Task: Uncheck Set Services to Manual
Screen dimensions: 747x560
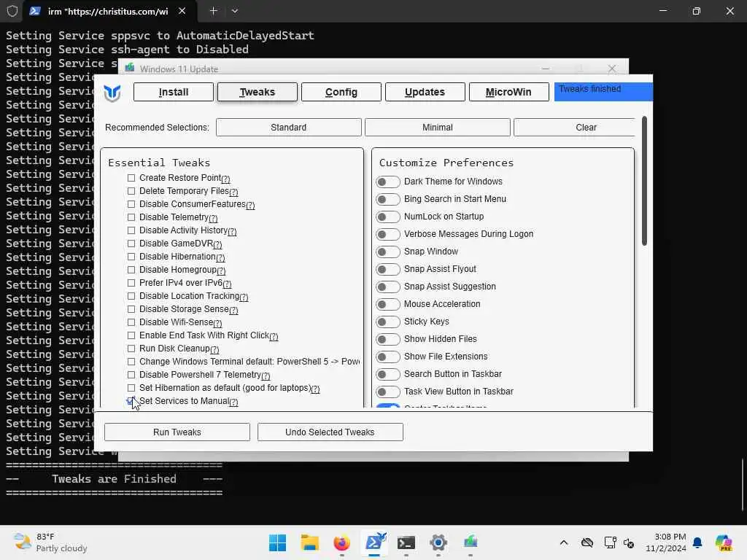Action: pyautogui.click(x=131, y=401)
